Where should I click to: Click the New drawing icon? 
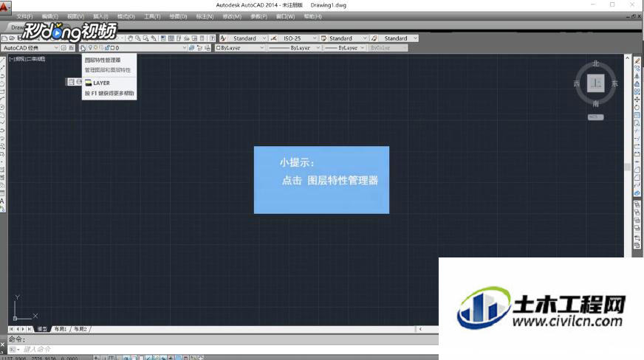click(4, 38)
